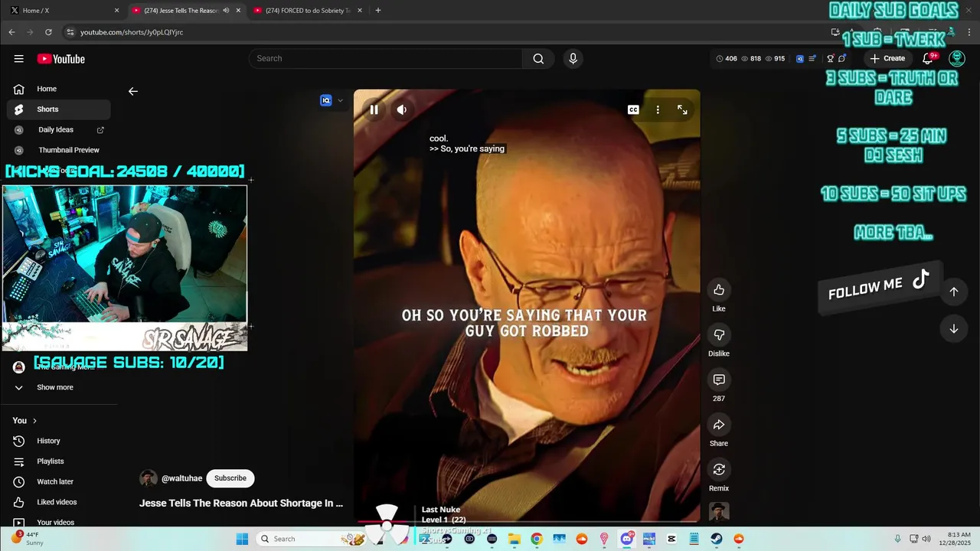
Task: Go to YouTube home via the logo
Action: [60, 59]
